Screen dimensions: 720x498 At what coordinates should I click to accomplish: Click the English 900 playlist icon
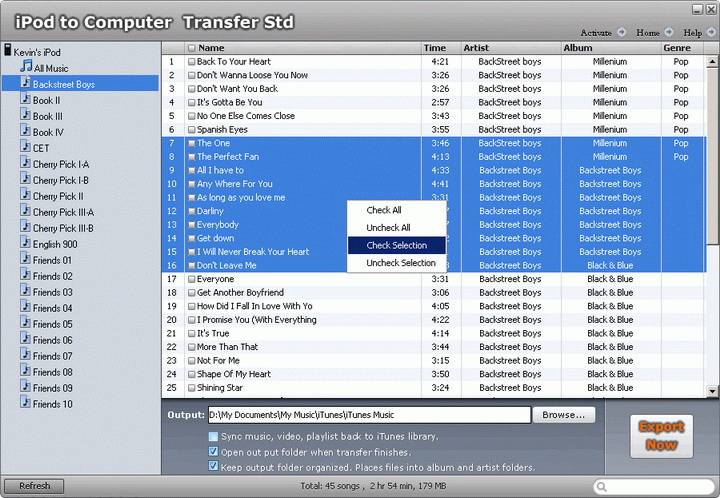(26, 243)
